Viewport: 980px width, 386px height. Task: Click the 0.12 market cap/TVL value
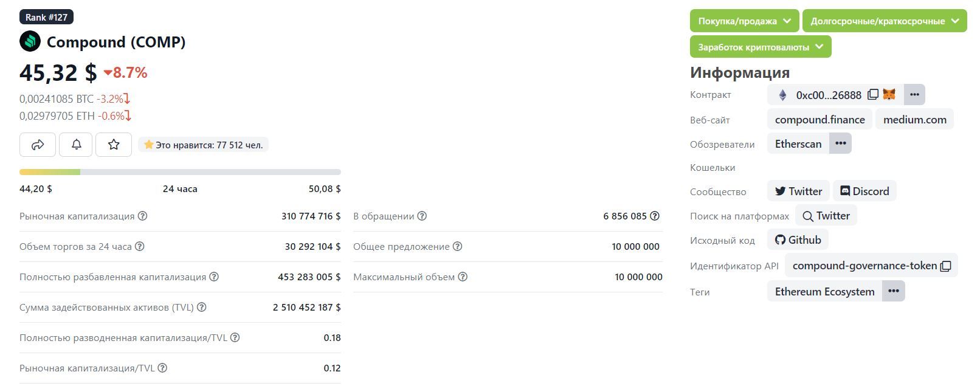(x=333, y=368)
